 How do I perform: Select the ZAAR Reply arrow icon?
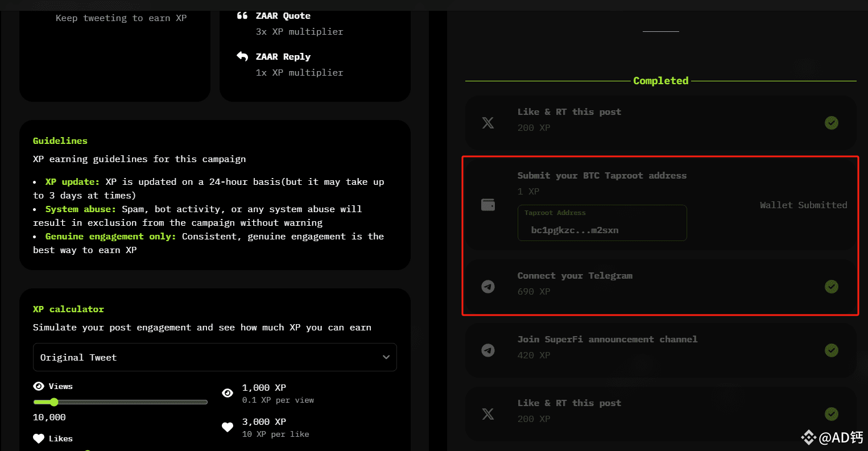click(x=242, y=56)
